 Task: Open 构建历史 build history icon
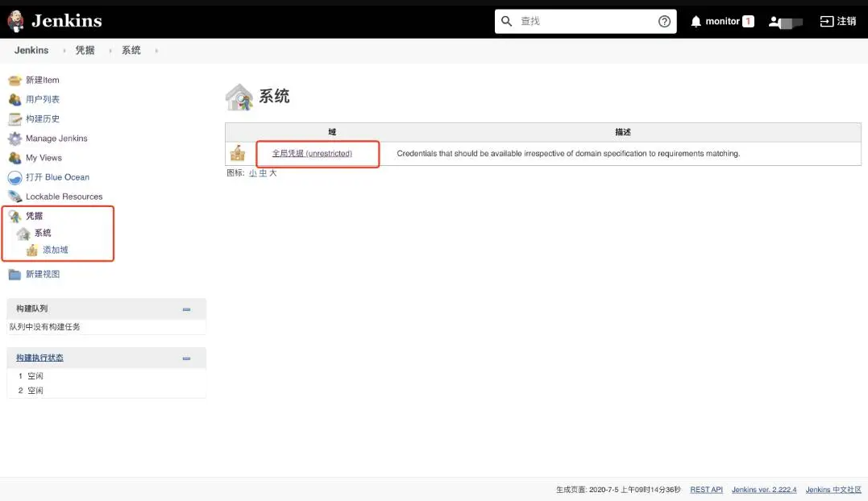click(x=15, y=119)
